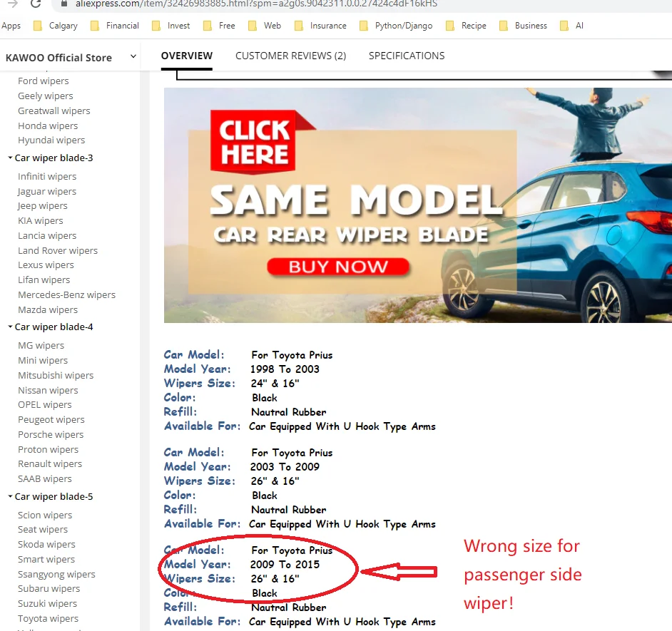Open Scion wipers category
Screen dimensions: 672x631
(x=45, y=515)
